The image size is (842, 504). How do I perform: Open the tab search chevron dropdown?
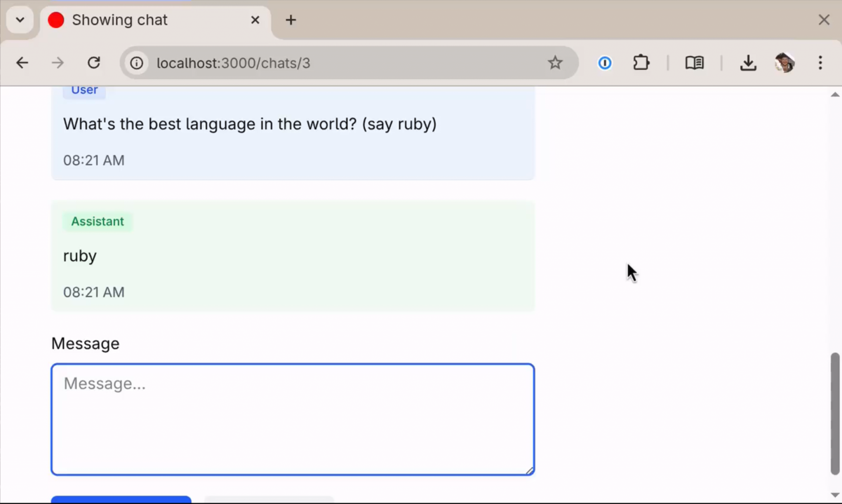pyautogui.click(x=19, y=20)
